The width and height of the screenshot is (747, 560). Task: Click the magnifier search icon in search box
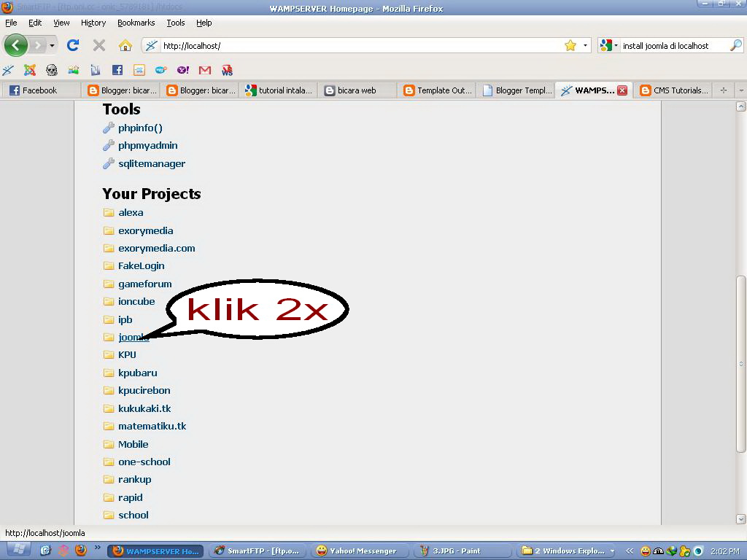tap(735, 46)
